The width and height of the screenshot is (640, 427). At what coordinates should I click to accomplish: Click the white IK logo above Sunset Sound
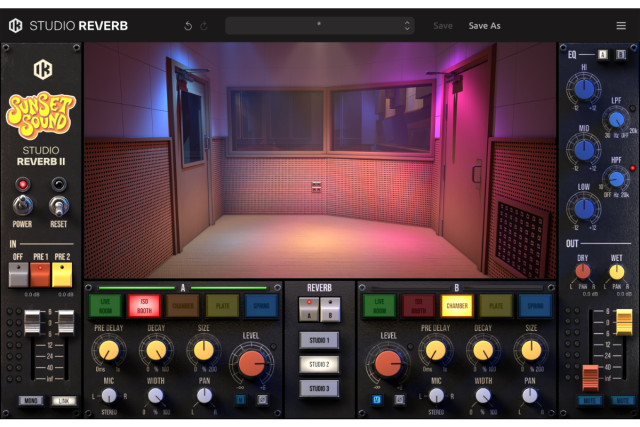pyautogui.click(x=43, y=69)
